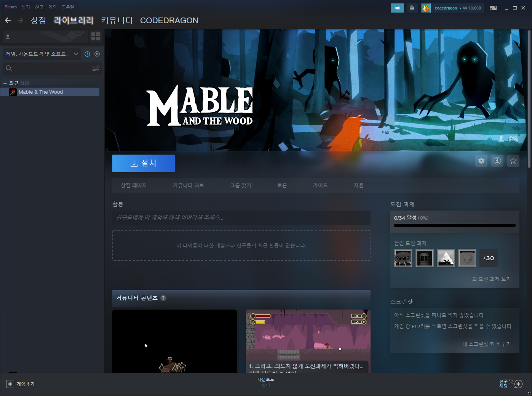Go back with the left arrow
The width and height of the screenshot is (532, 396).
point(8,20)
